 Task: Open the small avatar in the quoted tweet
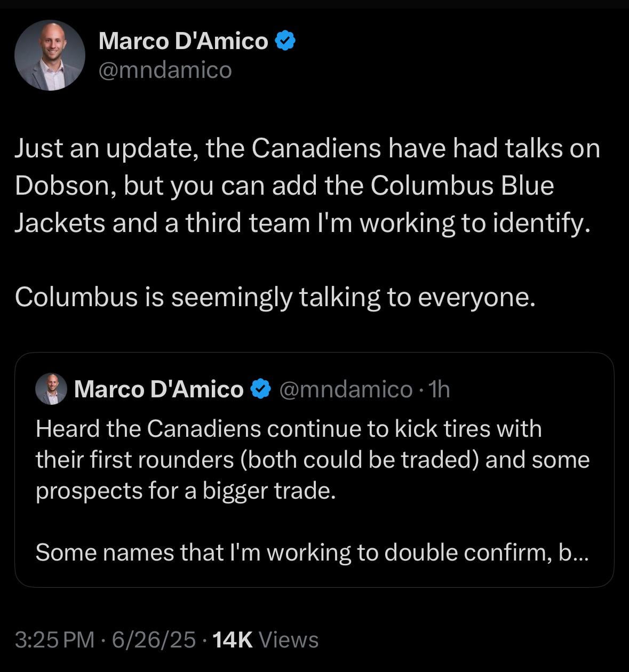pyautogui.click(x=51, y=389)
